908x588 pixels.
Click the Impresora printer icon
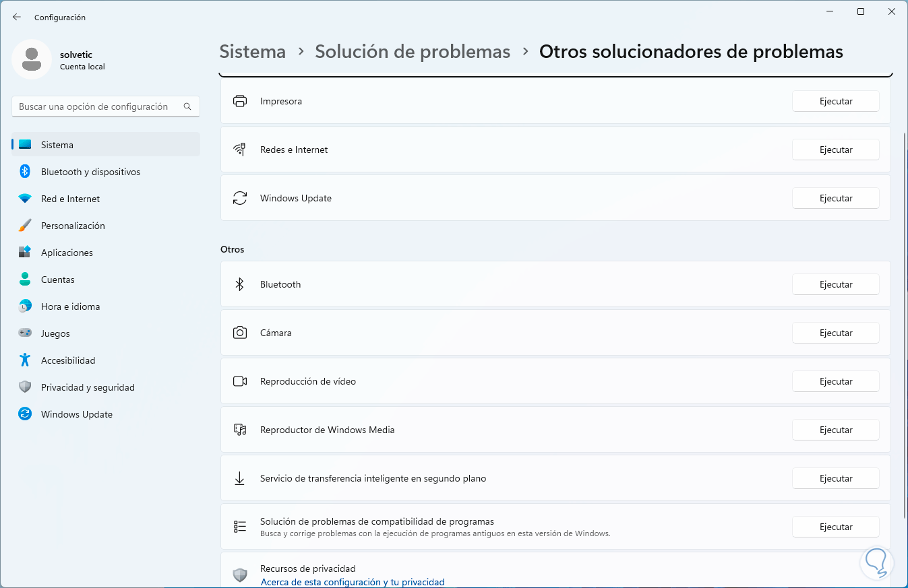[x=240, y=101]
